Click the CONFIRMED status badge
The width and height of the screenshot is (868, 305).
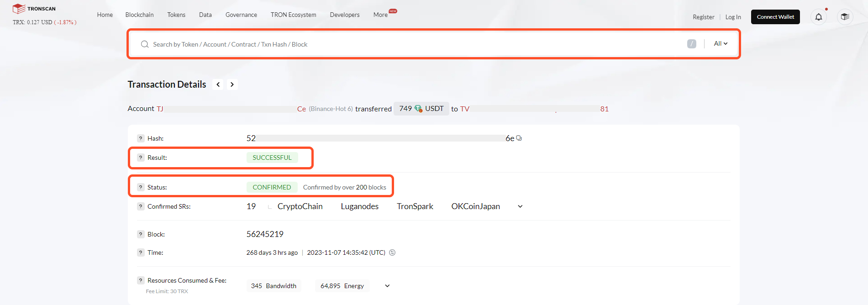point(272,187)
